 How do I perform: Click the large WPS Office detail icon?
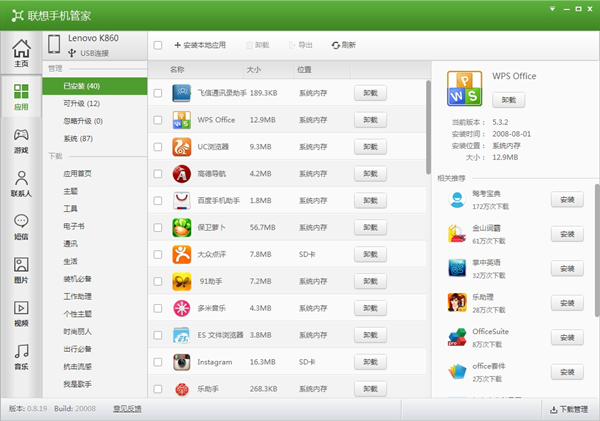[x=464, y=88]
